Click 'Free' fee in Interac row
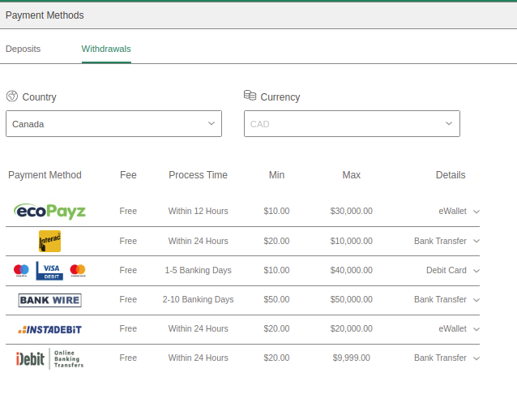Screen dimensions: 517x420 click(x=128, y=241)
